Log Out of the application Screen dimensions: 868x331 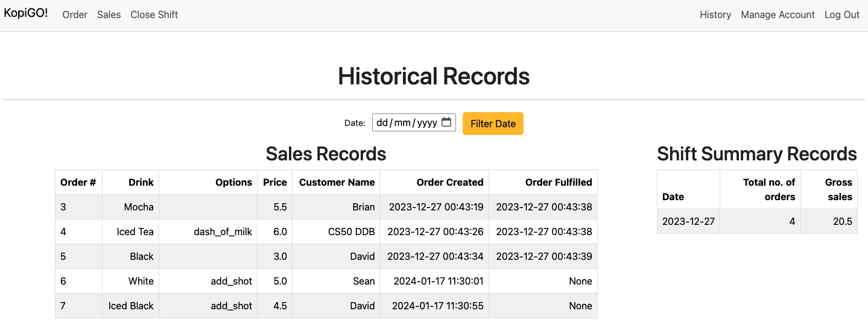pyautogui.click(x=841, y=14)
